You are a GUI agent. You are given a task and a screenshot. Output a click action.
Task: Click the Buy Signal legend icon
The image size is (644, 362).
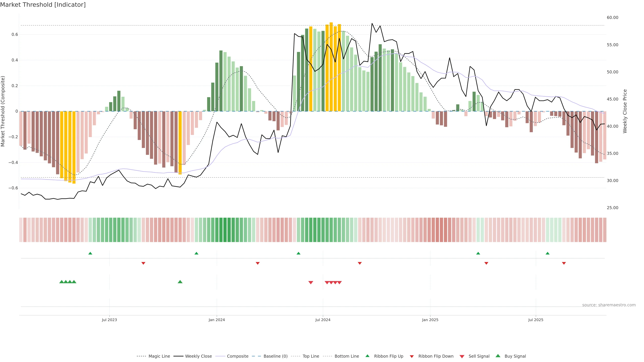pyautogui.click(x=498, y=356)
